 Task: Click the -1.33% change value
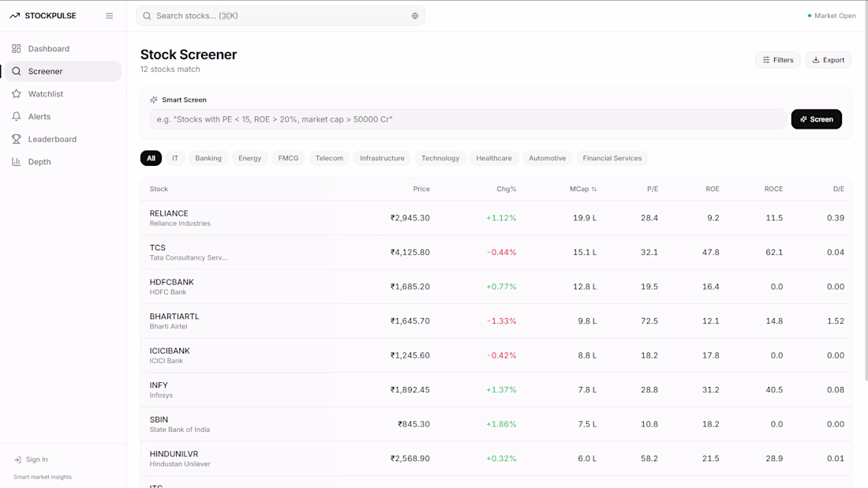(502, 321)
